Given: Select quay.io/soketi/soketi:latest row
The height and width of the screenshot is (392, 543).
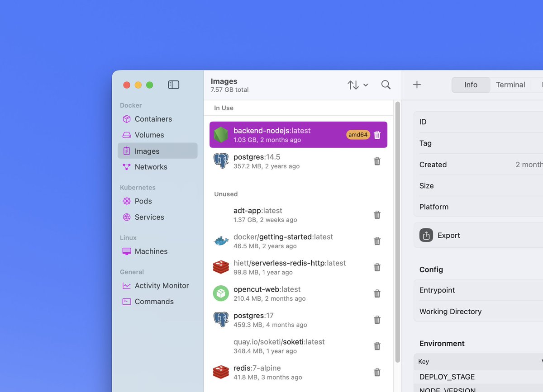Looking at the screenshot, I should [298, 346].
